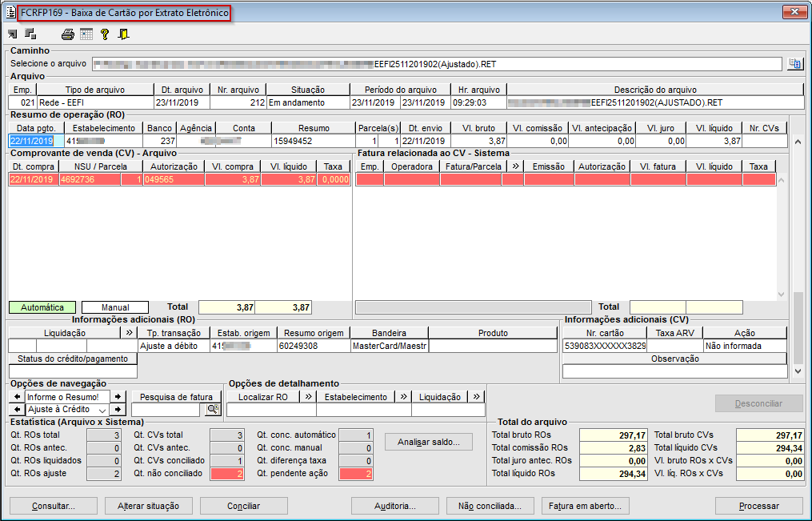Expand chevrons next to Estabelecimento detail option

coord(404,397)
